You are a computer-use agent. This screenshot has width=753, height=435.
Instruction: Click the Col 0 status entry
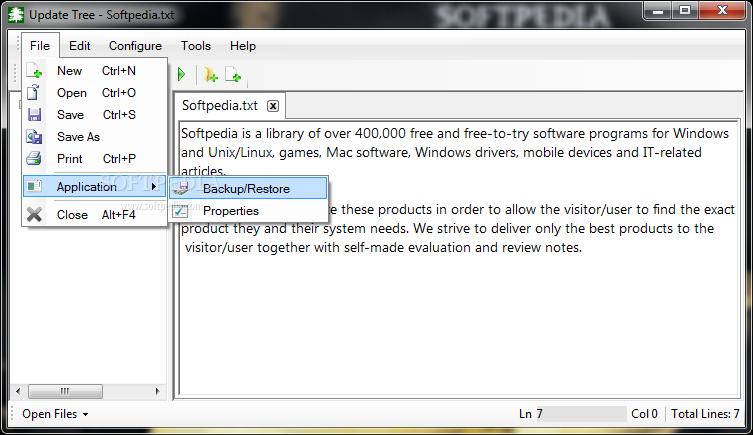coord(644,414)
